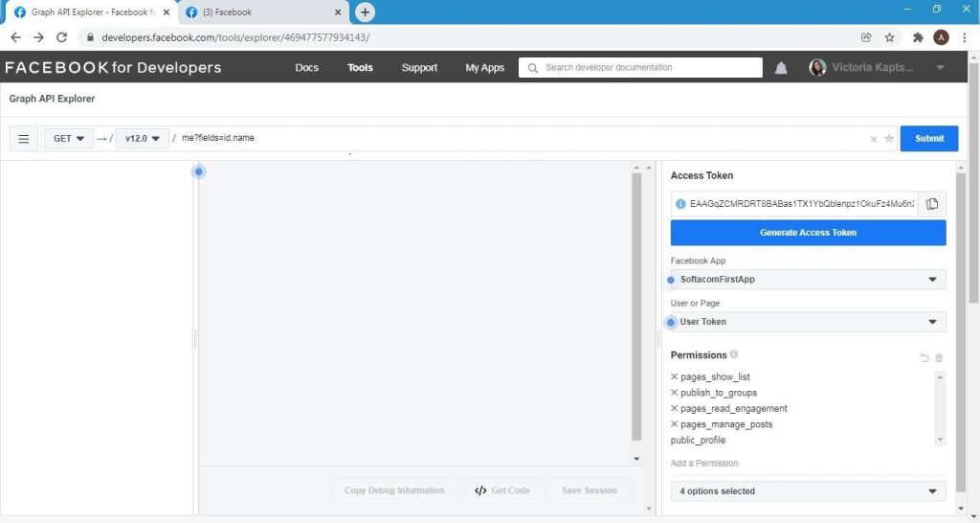Submit the Graph API query
This screenshot has width=980, height=523.
[928, 139]
